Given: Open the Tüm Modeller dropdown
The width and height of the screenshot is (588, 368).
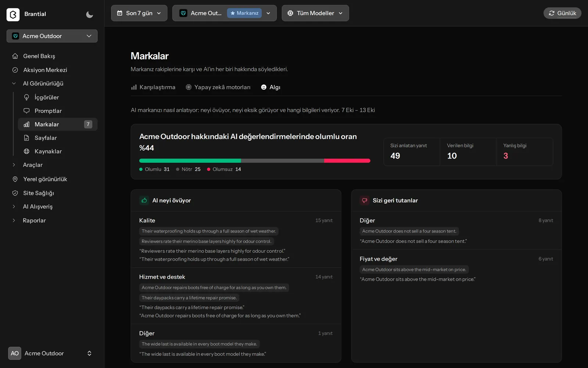Looking at the screenshot, I should (x=315, y=13).
